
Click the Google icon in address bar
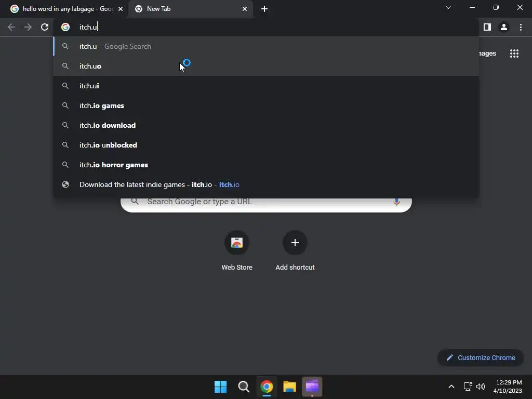[x=65, y=27]
